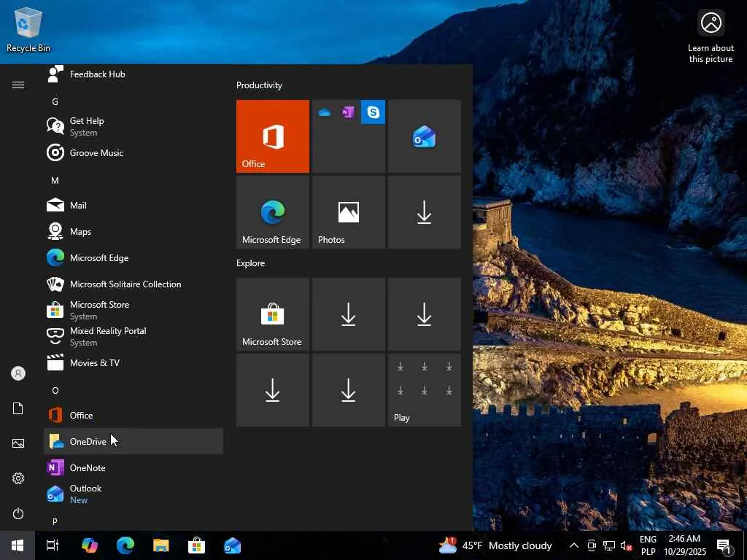Viewport: 747px width, 560px height.
Task: Expand the Start menu hamburger button
Action: point(18,85)
